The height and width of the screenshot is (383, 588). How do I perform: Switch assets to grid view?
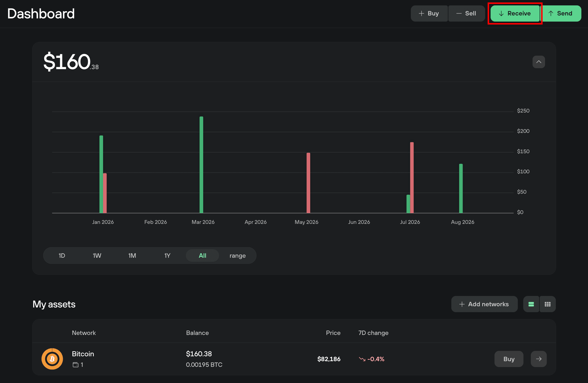(x=548, y=304)
